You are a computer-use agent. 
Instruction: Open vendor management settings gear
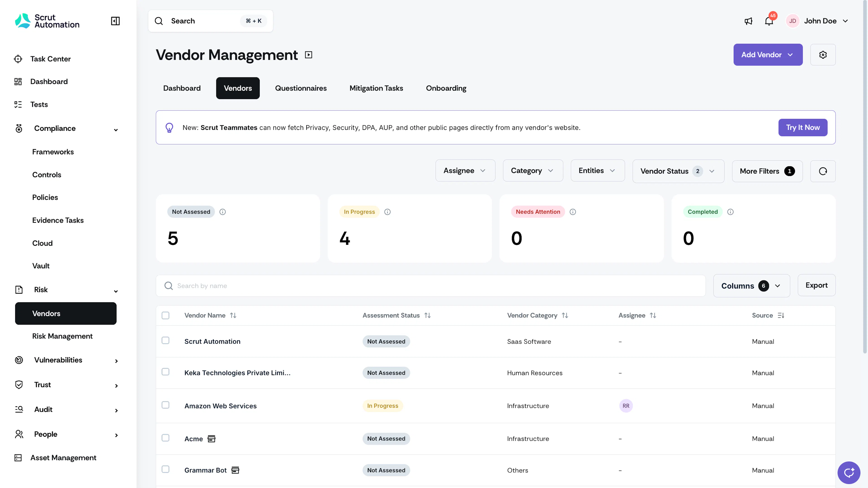pos(823,55)
